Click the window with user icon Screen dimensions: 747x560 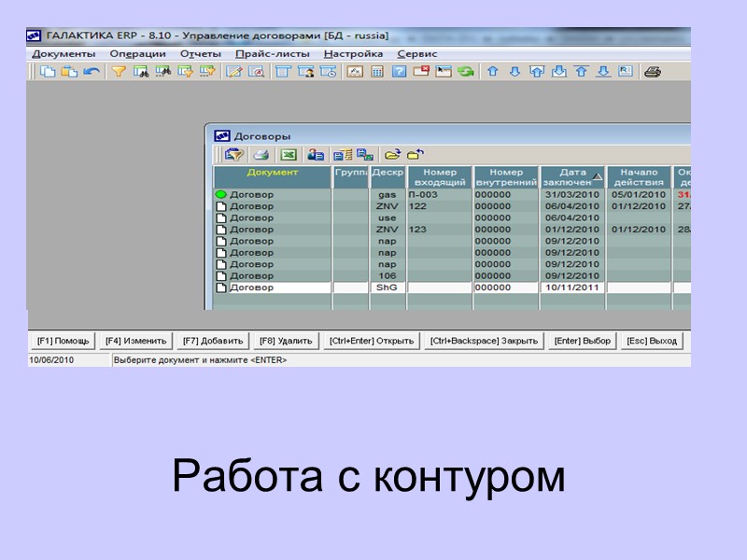pos(306,72)
